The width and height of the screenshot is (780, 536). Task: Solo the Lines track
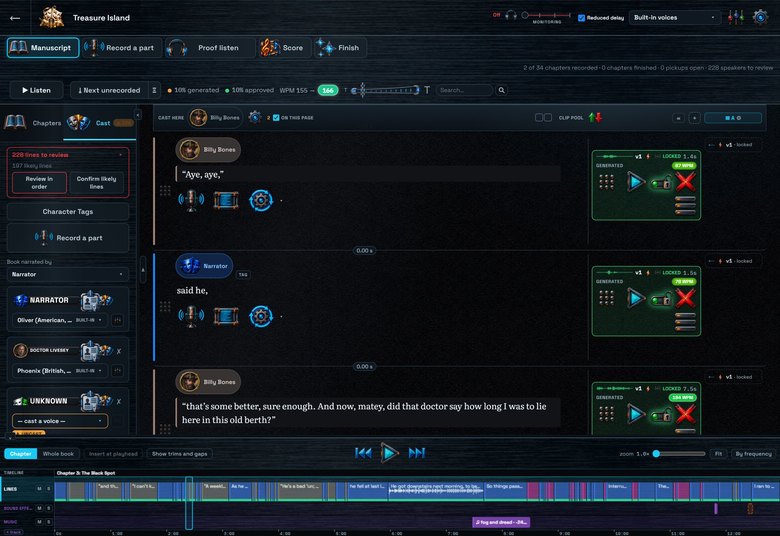point(48,489)
